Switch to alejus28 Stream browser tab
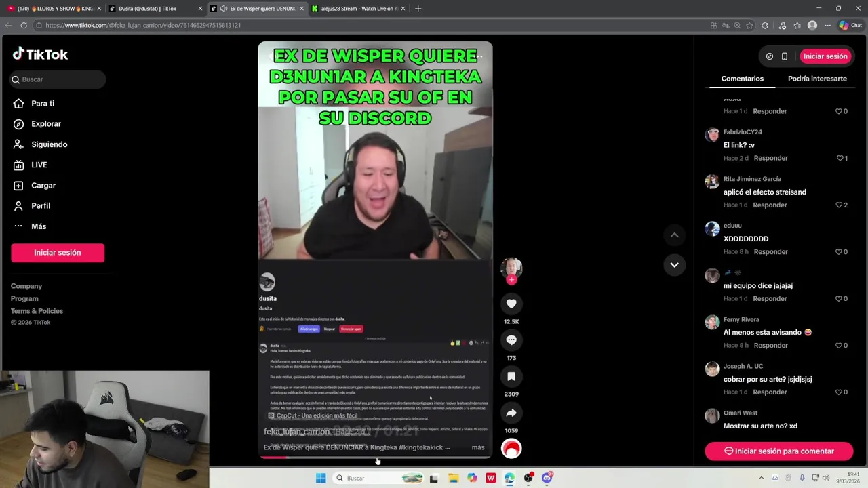Viewport: 868px width, 488px height. [358, 9]
